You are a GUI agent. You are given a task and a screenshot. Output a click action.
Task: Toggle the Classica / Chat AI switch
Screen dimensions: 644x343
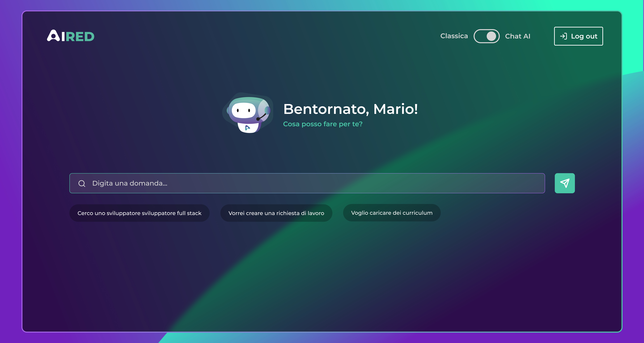coord(486,36)
